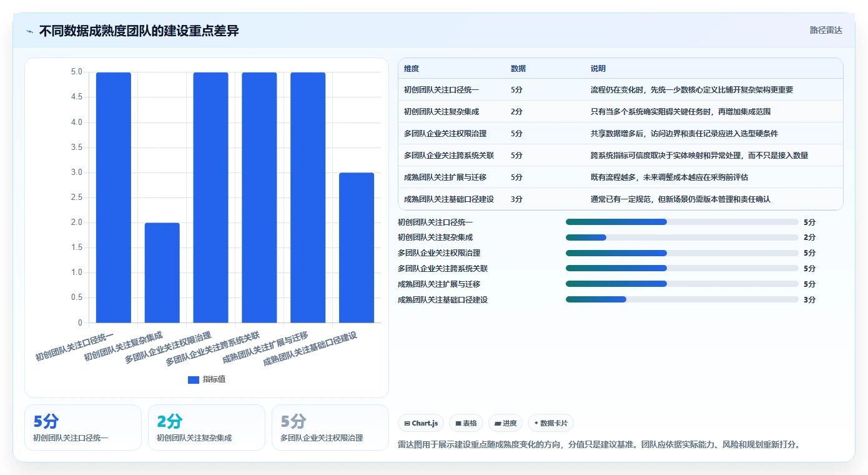Click the 2分 value in table
868x475 pixels.
(x=516, y=112)
